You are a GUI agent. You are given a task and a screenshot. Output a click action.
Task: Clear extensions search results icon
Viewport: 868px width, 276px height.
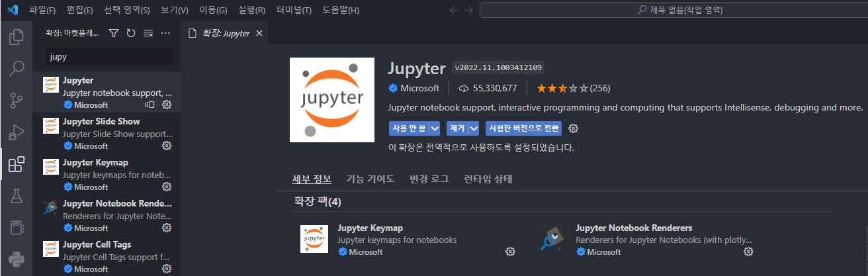point(148,33)
